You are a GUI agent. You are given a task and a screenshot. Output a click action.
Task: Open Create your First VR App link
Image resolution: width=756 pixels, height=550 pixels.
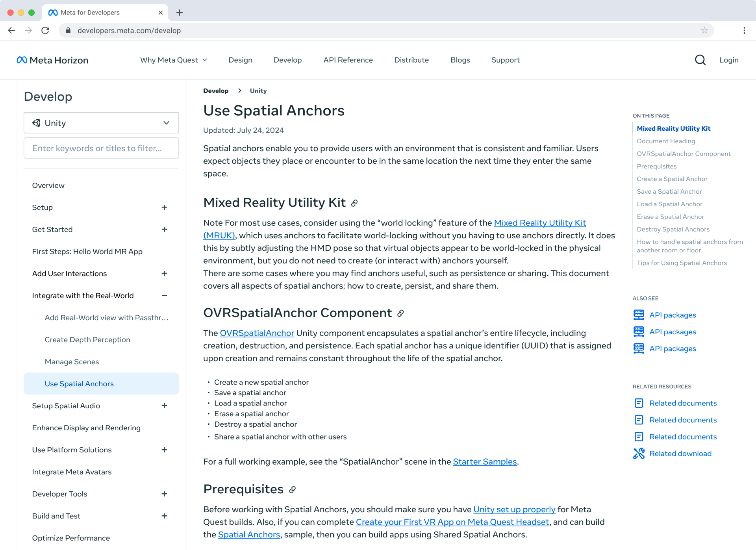point(452,522)
